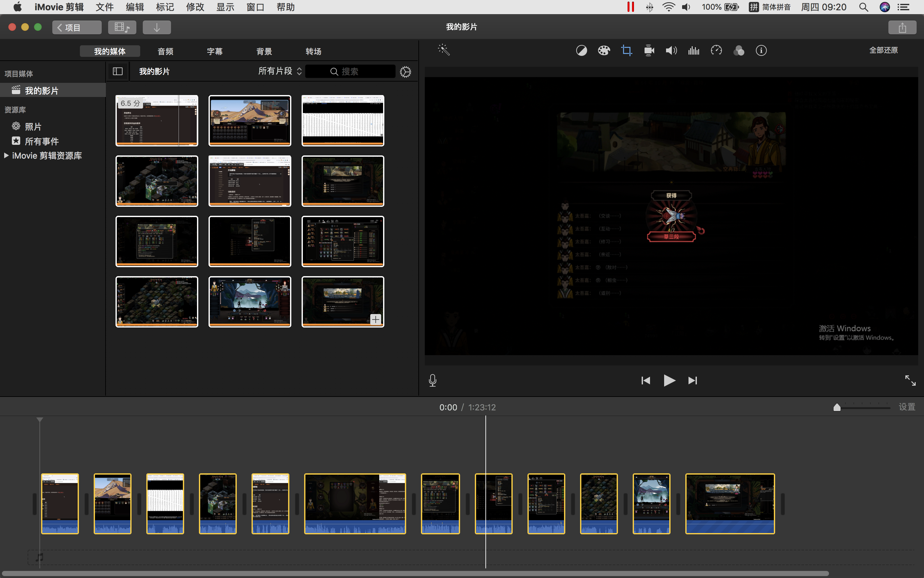This screenshot has height=578, width=924.
Task: Click 全部还原 to reset all adjustments
Action: click(x=884, y=50)
